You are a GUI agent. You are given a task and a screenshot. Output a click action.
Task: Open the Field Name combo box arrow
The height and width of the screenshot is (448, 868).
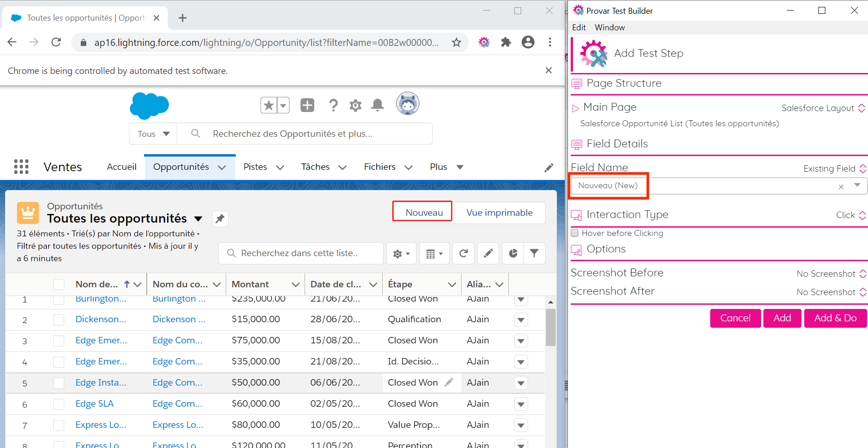tap(857, 185)
